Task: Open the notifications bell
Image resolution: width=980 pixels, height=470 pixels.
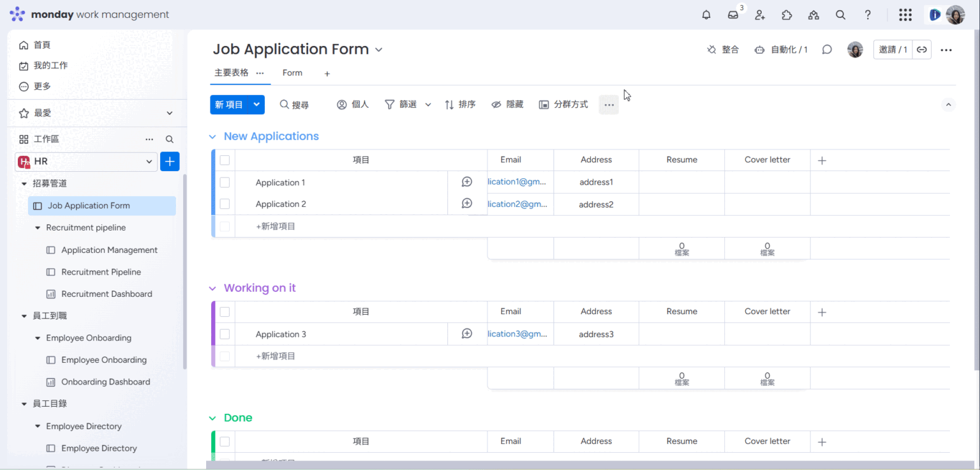Action: (x=706, y=15)
